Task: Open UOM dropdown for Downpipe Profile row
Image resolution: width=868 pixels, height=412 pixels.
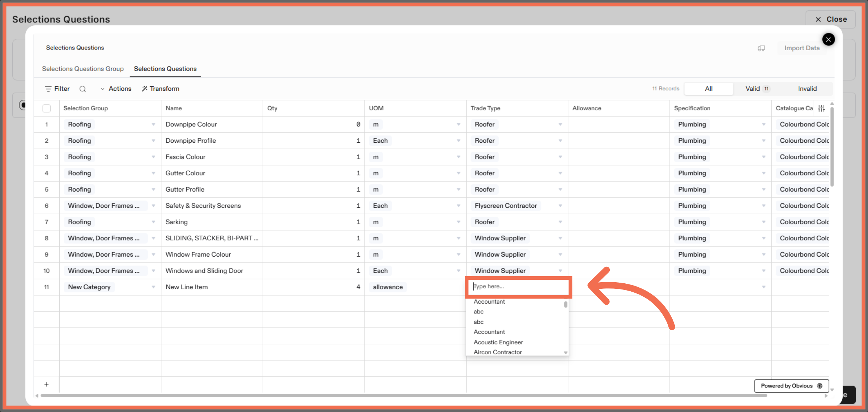Action: (458, 141)
